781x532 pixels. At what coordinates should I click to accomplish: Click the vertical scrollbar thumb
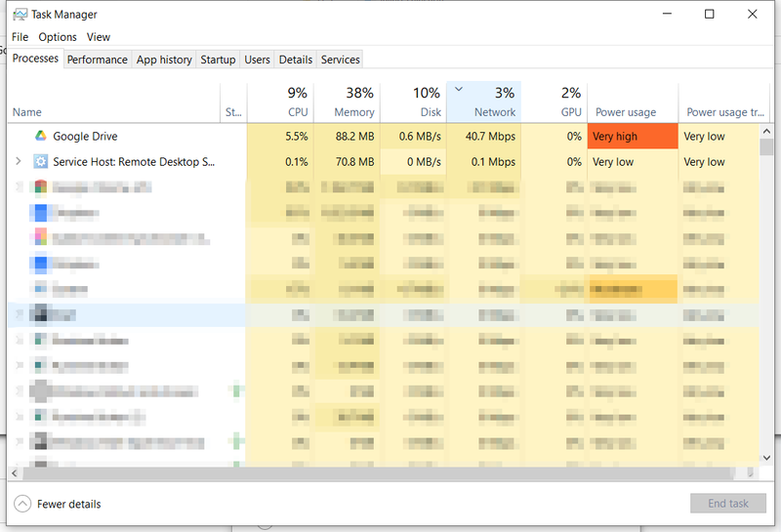coord(766,147)
